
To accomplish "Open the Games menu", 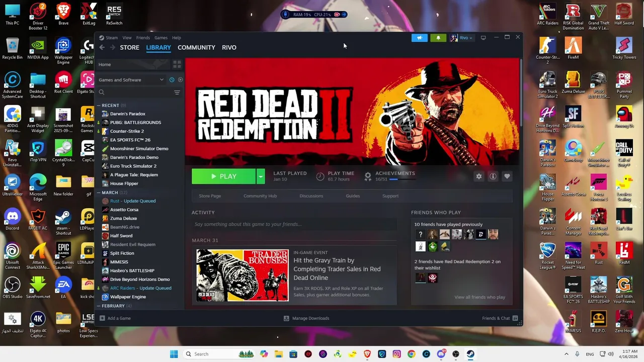I will click(x=161, y=38).
